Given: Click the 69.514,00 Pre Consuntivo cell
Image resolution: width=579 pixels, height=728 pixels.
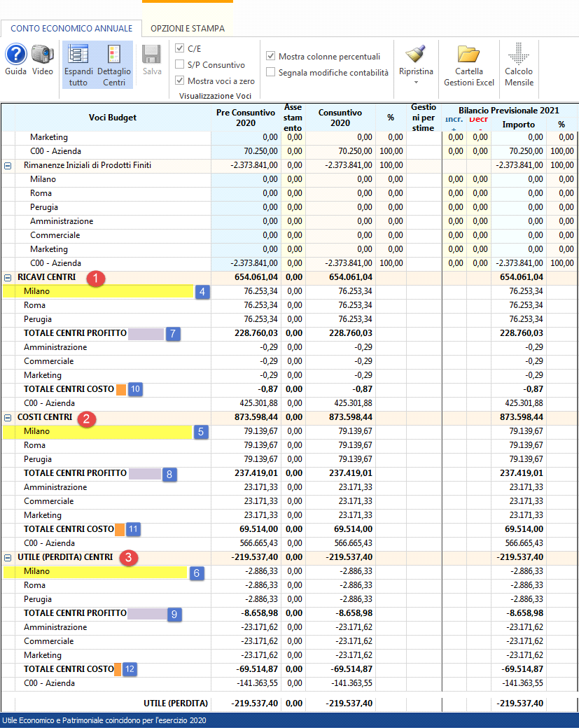Looking at the screenshot, I should (x=246, y=529).
